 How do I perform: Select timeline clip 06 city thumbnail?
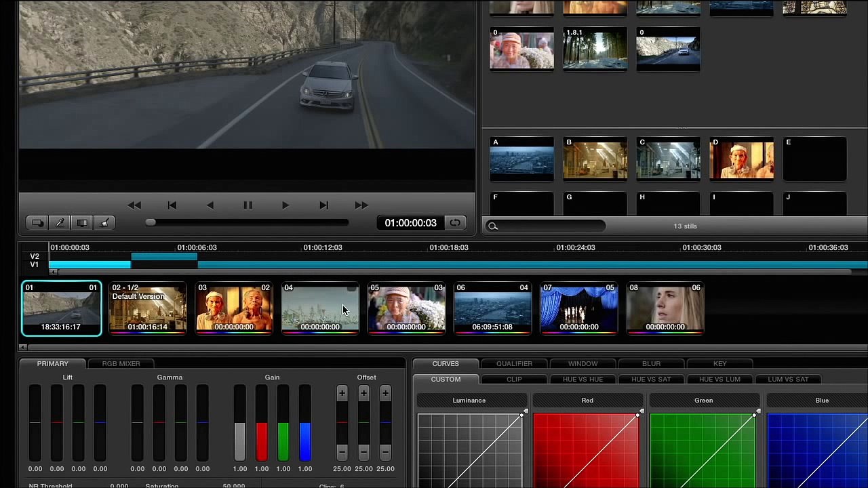492,308
